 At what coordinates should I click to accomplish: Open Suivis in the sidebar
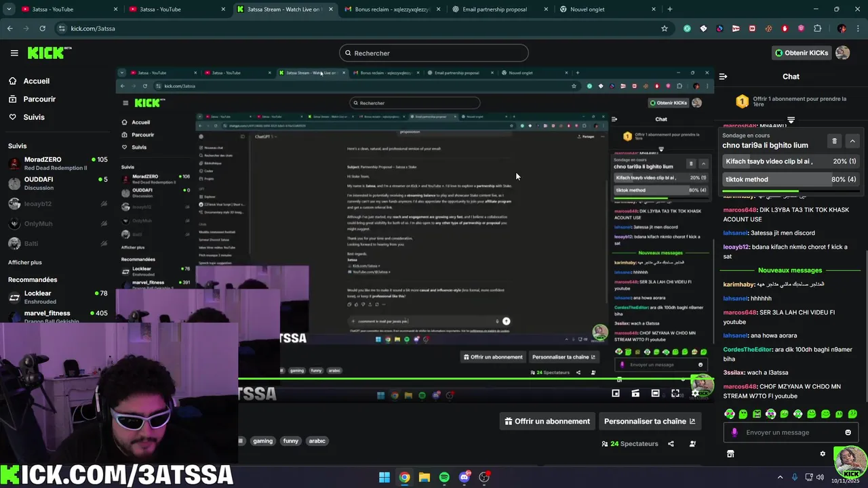pyautogui.click(x=26, y=117)
